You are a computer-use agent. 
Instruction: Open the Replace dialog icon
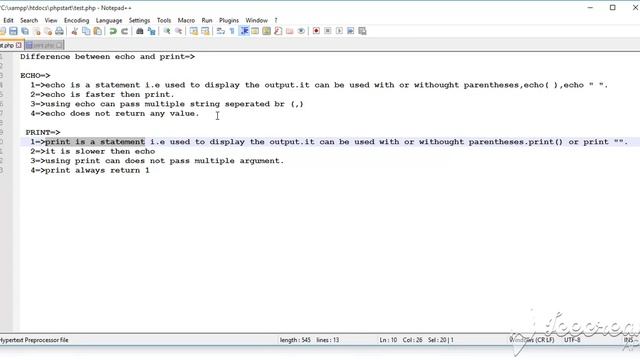pos(151,31)
